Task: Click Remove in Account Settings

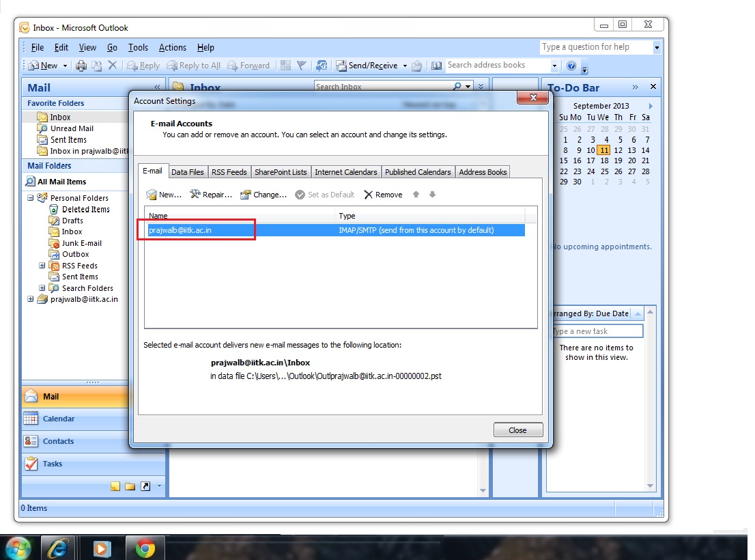Action: tap(383, 195)
